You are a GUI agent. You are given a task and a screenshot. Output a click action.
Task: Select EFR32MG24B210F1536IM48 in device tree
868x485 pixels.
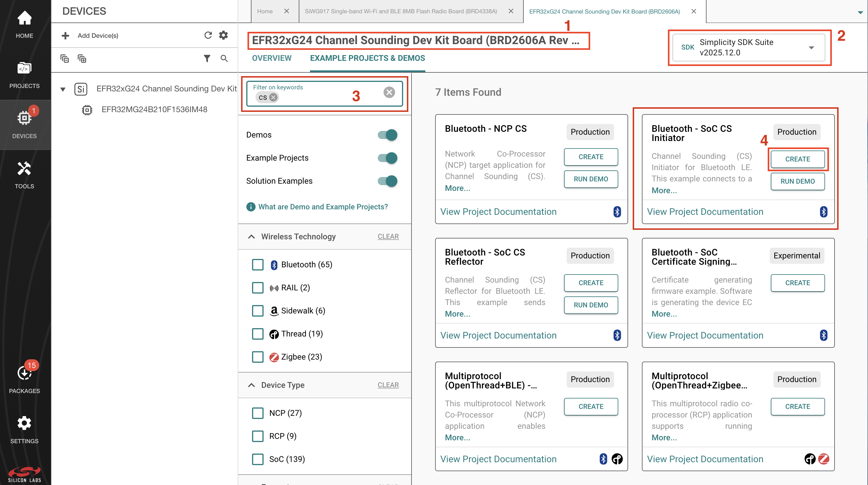pyautogui.click(x=154, y=110)
